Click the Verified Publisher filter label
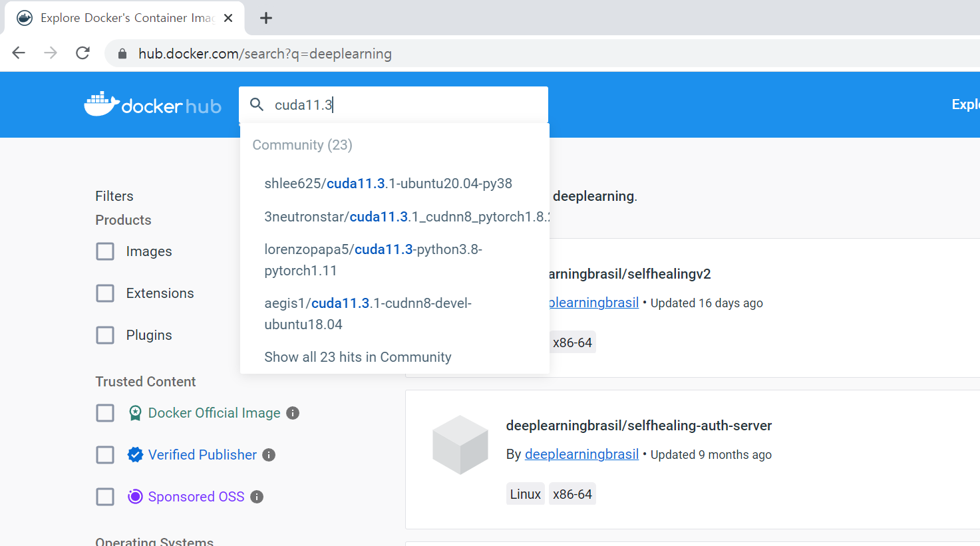Image resolution: width=980 pixels, height=546 pixels. 202,455
